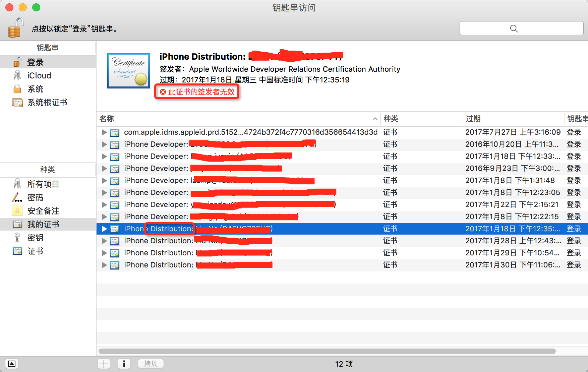Click the plus button to add item
The height and width of the screenshot is (372, 588).
click(104, 364)
